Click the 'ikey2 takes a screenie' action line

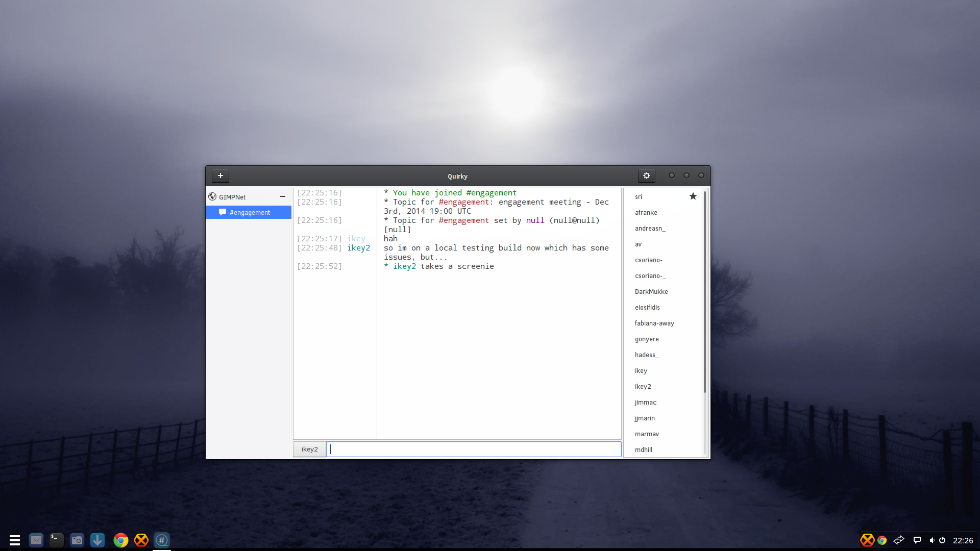click(439, 266)
